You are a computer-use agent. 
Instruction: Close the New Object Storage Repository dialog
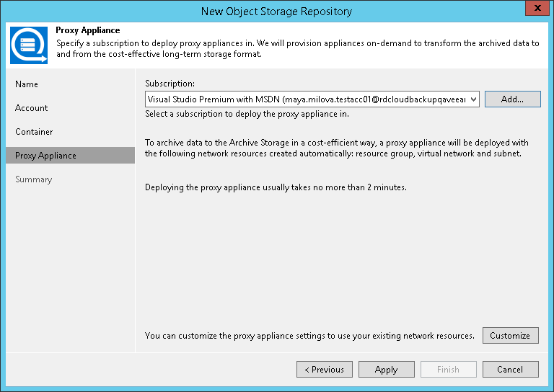(537, 9)
